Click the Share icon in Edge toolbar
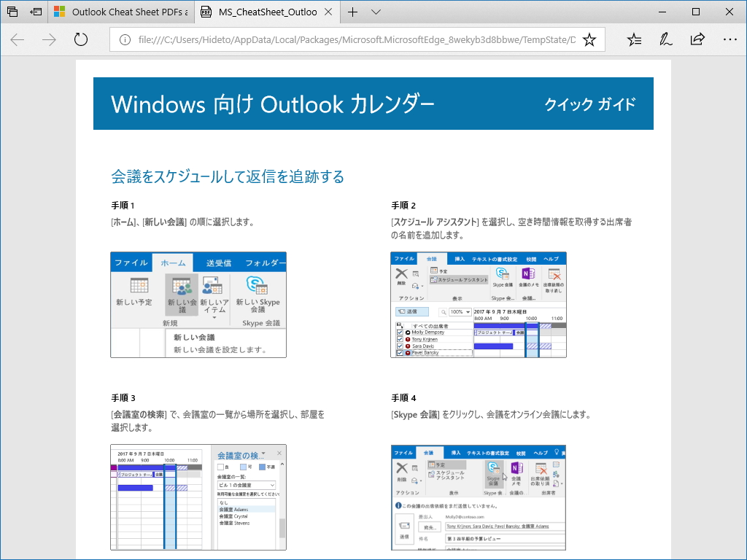 pos(697,39)
